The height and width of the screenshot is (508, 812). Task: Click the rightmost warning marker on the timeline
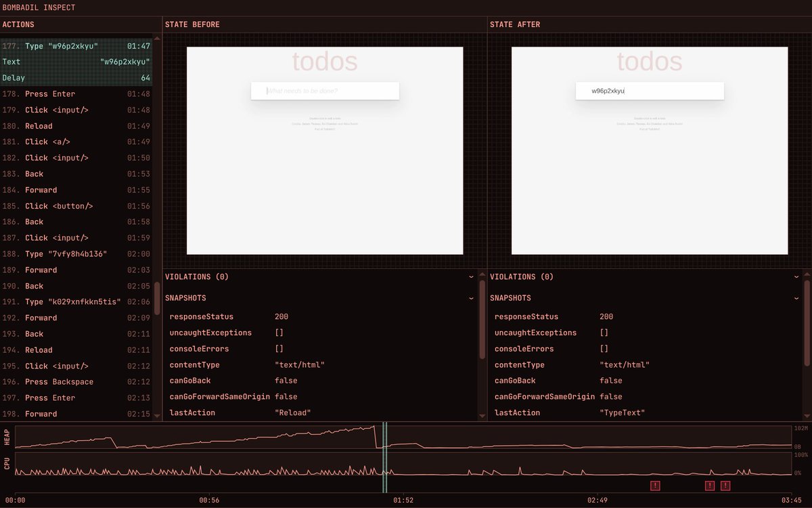(725, 486)
